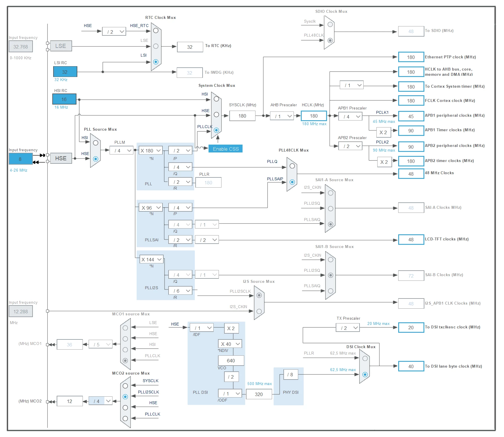
Task: Select HSE in PLL Source Mux
Action: [x=96, y=159]
